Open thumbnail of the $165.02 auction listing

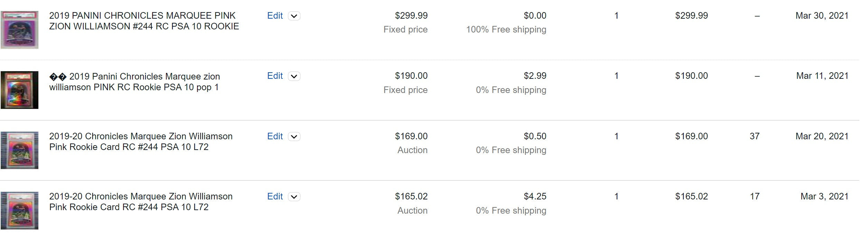(19, 210)
